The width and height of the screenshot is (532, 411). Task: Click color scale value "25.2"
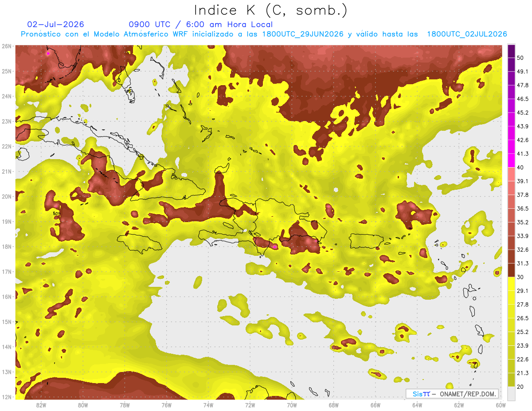click(523, 332)
